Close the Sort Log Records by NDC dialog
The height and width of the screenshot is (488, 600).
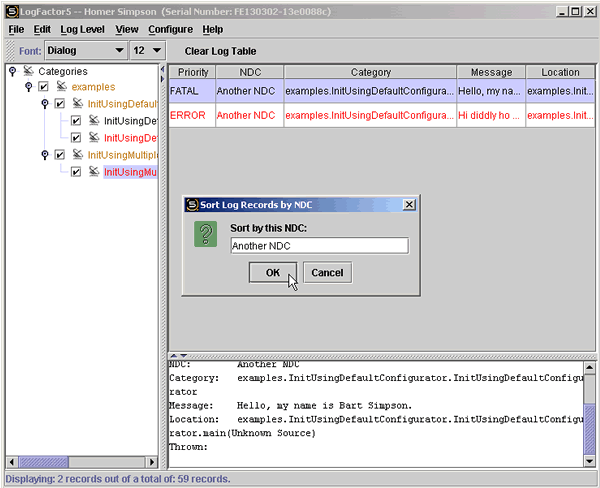[x=409, y=204]
